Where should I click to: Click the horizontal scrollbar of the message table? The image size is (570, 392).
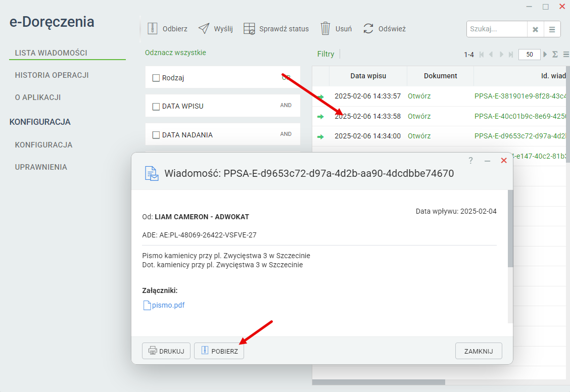tap(378, 382)
